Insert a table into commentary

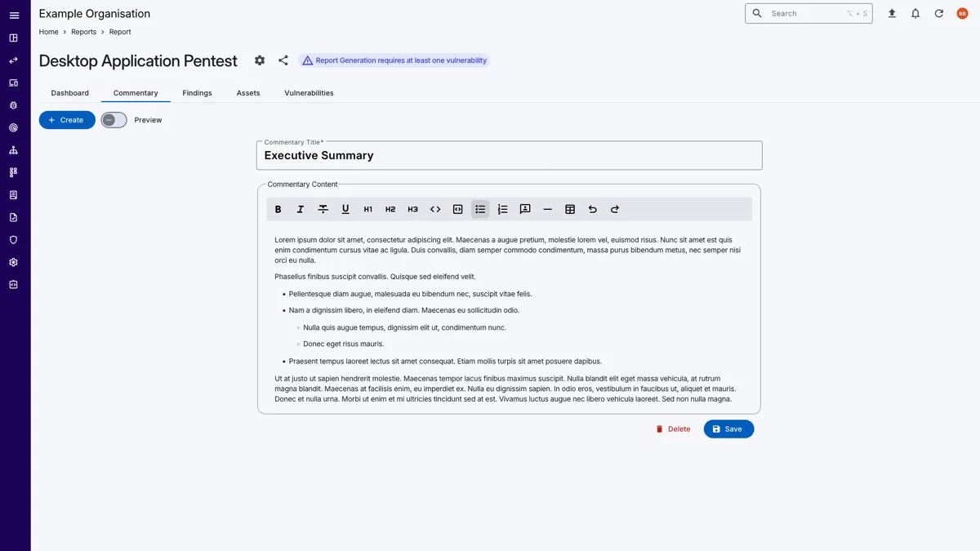pyautogui.click(x=570, y=210)
